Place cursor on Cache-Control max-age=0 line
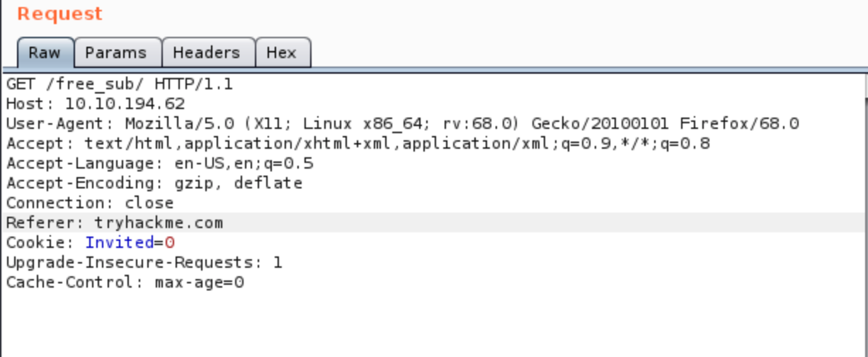The image size is (868, 357). [125, 283]
